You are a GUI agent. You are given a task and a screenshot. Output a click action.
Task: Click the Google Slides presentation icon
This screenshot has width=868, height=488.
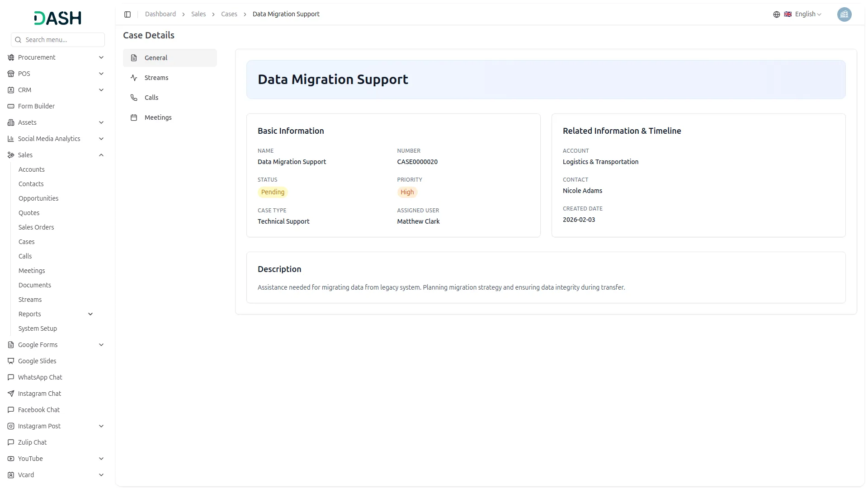pyautogui.click(x=11, y=361)
